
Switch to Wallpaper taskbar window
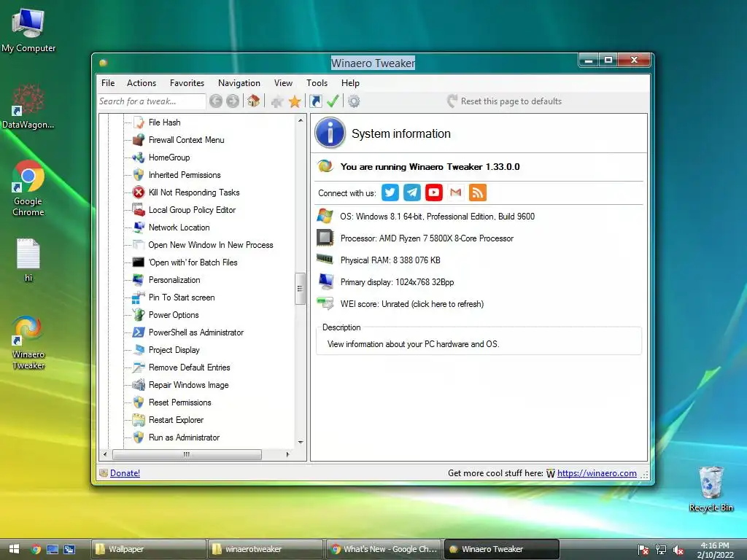149,549
